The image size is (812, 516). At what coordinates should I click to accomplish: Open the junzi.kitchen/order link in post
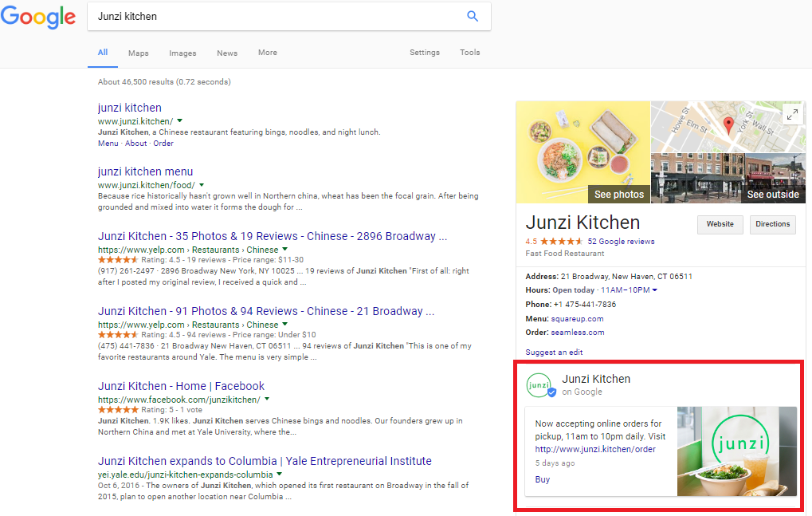(595, 449)
